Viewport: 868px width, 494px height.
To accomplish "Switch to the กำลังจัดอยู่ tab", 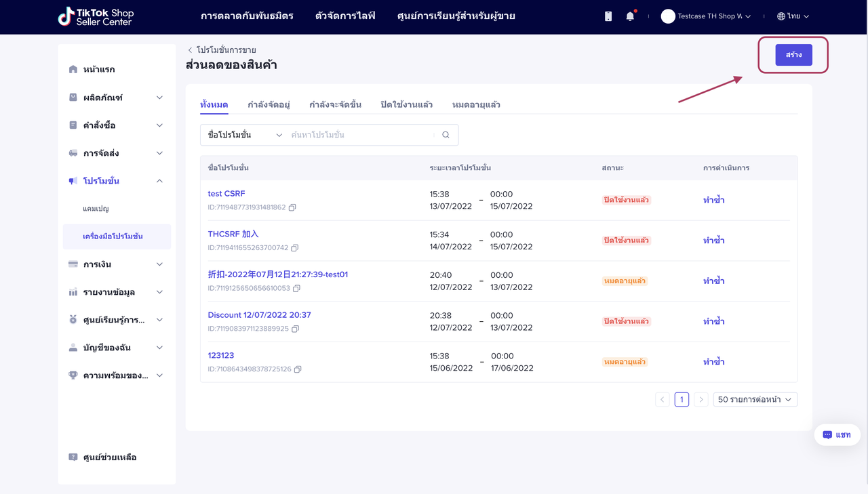I will click(269, 104).
